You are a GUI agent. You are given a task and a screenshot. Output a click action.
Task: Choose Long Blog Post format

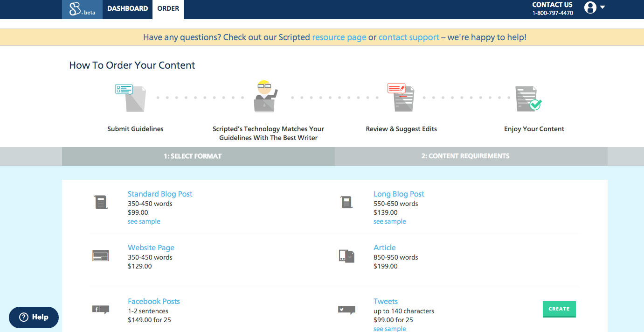(399, 194)
